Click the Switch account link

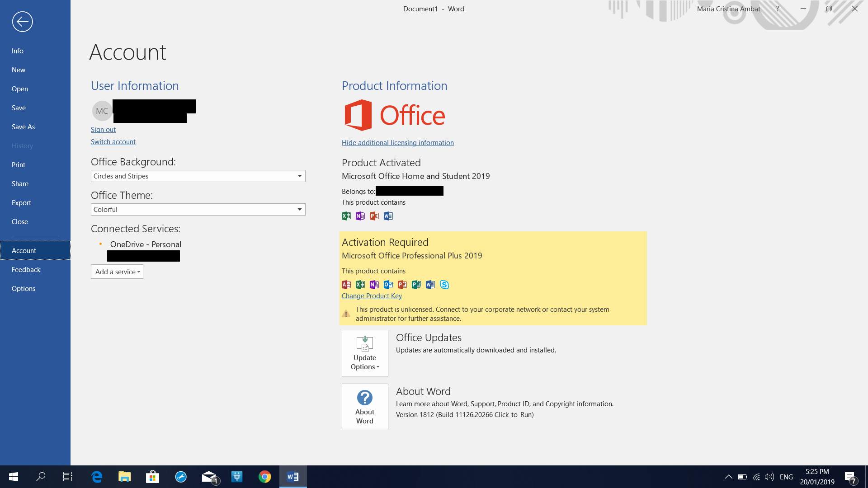pyautogui.click(x=113, y=142)
